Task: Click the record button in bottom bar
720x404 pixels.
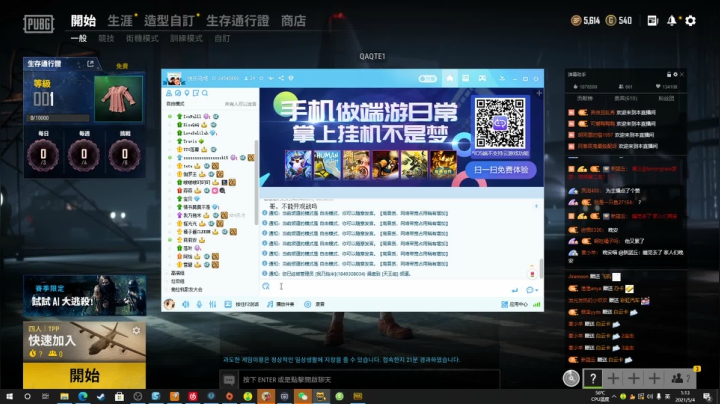Action: (x=315, y=304)
